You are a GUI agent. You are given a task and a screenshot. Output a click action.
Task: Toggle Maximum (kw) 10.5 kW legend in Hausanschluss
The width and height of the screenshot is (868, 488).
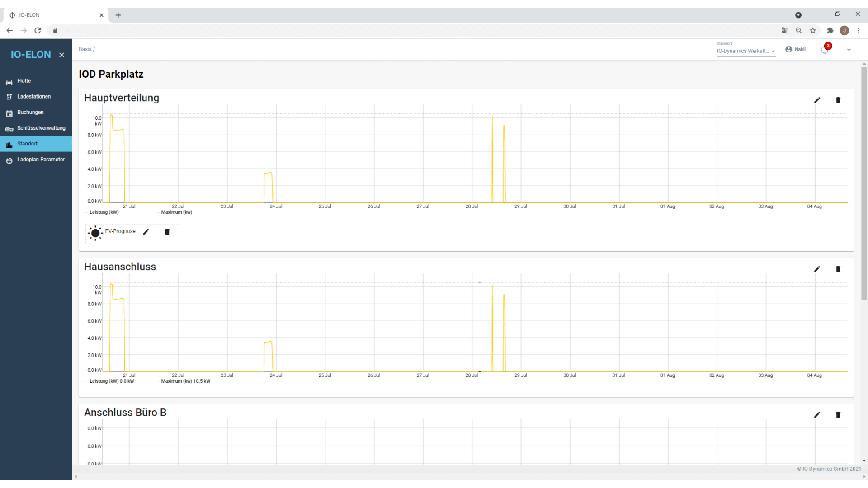(185, 381)
